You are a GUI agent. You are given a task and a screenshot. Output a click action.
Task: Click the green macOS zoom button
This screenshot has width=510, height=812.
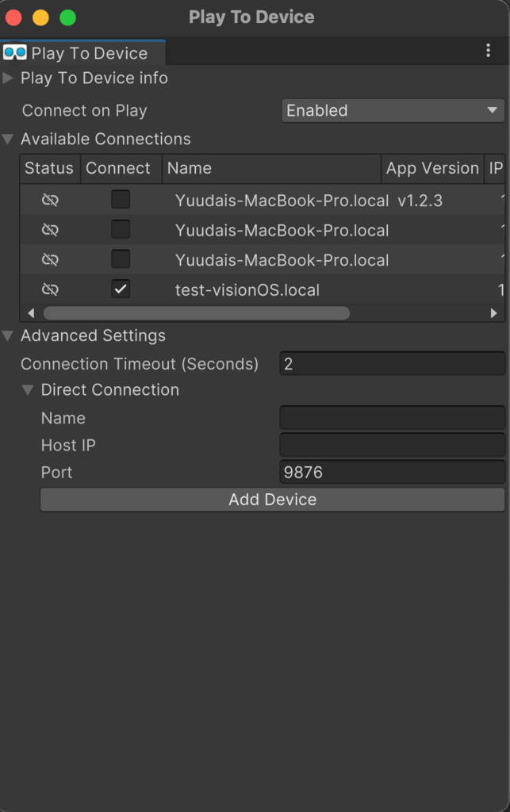point(68,17)
